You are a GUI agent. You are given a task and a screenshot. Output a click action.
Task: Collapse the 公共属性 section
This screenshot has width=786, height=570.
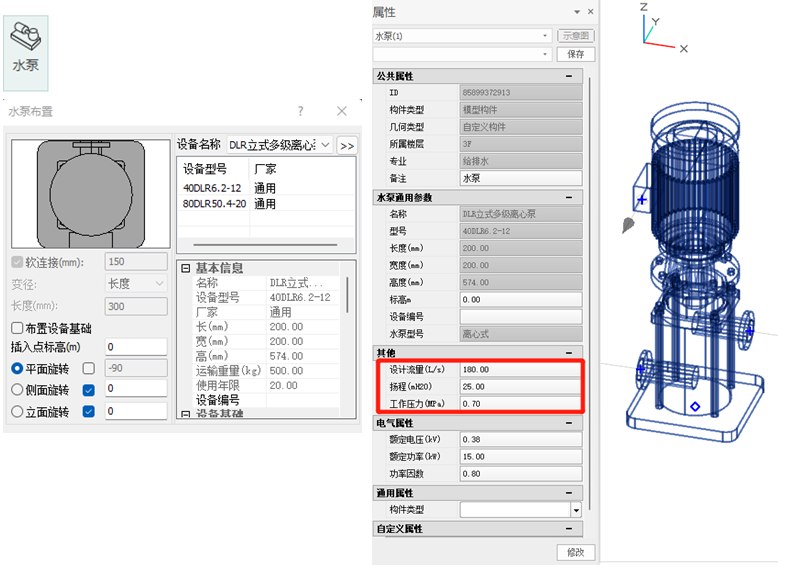[569, 76]
